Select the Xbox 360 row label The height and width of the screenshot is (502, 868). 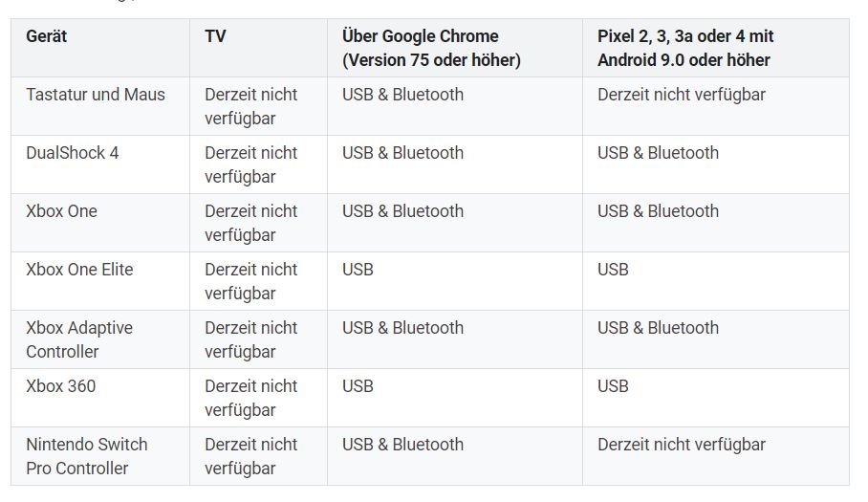click(x=61, y=386)
